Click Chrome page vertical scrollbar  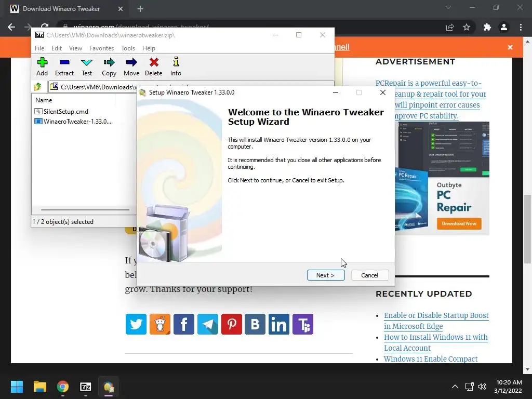coord(527,229)
